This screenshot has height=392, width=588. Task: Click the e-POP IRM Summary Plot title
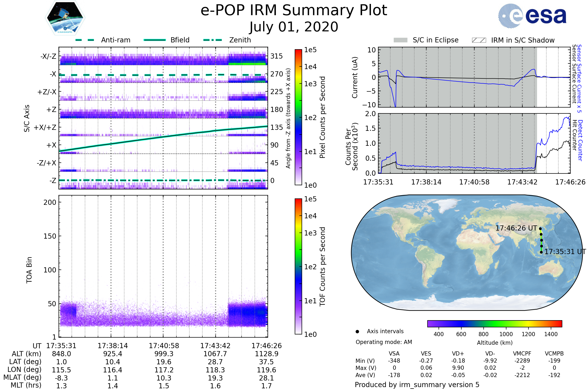coord(294,11)
